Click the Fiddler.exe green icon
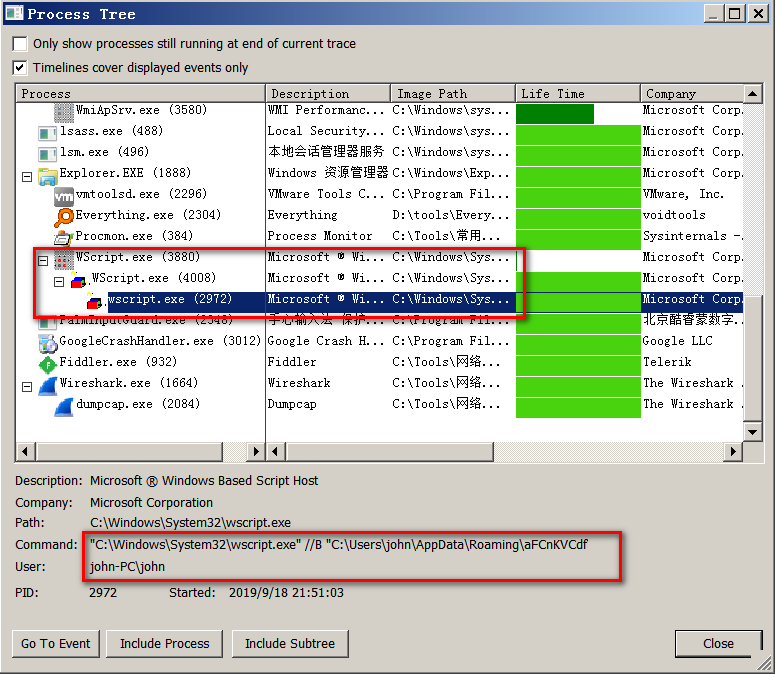Image resolution: width=776 pixels, height=674 pixels. coord(48,364)
